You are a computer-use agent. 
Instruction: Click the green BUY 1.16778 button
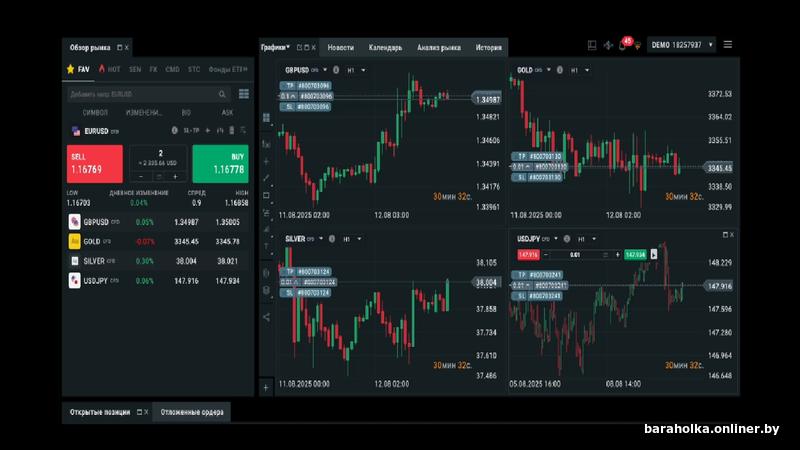[x=220, y=164]
